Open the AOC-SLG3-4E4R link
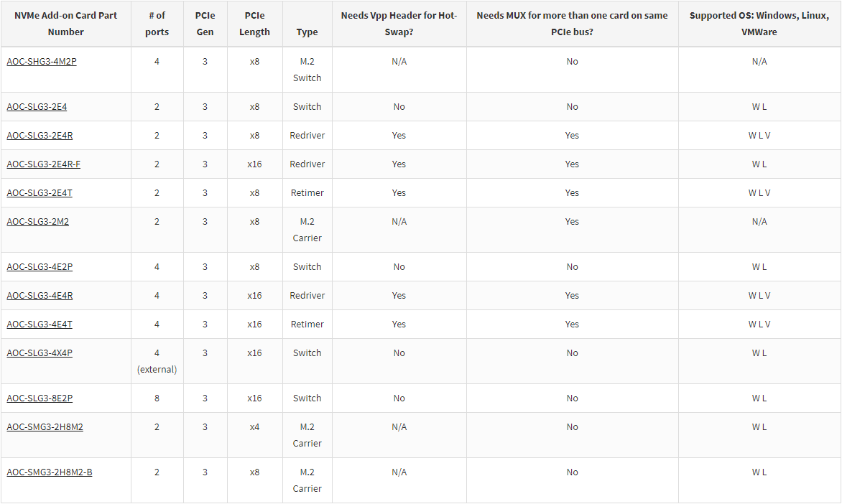Screen dimensions: 842x504 40,295
